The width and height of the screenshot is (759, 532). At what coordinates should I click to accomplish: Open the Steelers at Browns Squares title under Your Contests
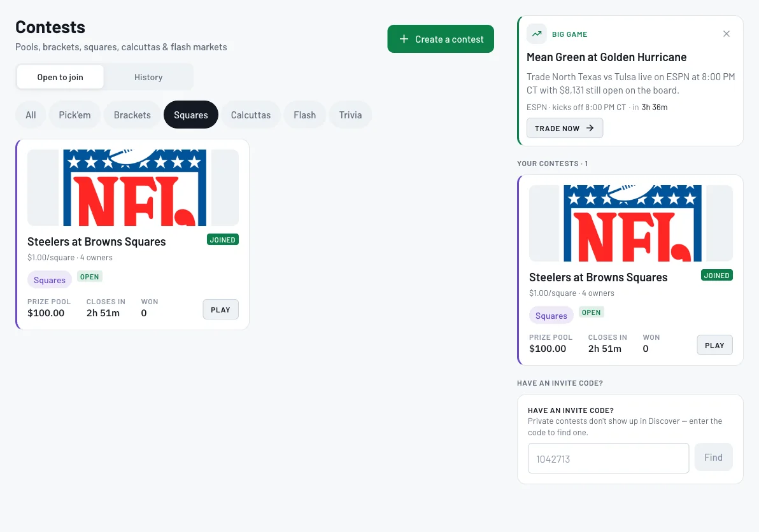599,277
